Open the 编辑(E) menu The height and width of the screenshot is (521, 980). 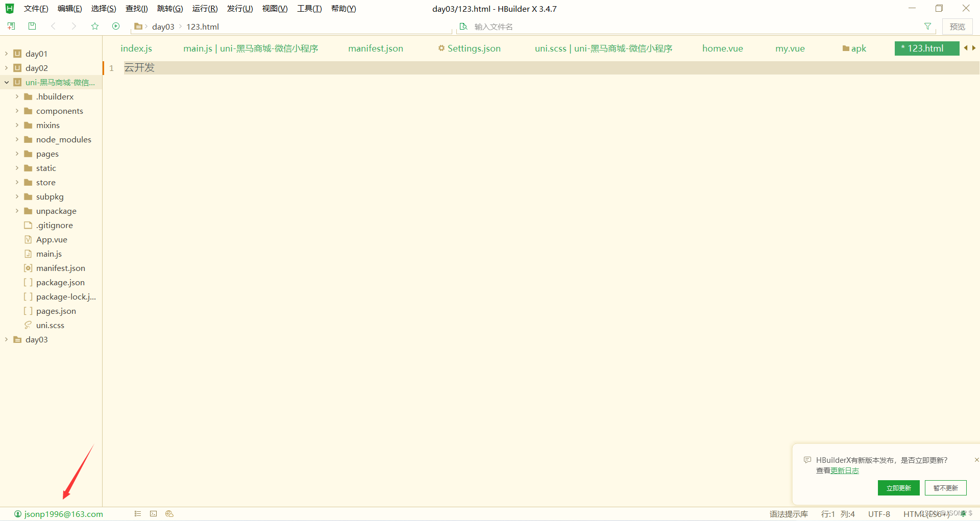[69, 9]
